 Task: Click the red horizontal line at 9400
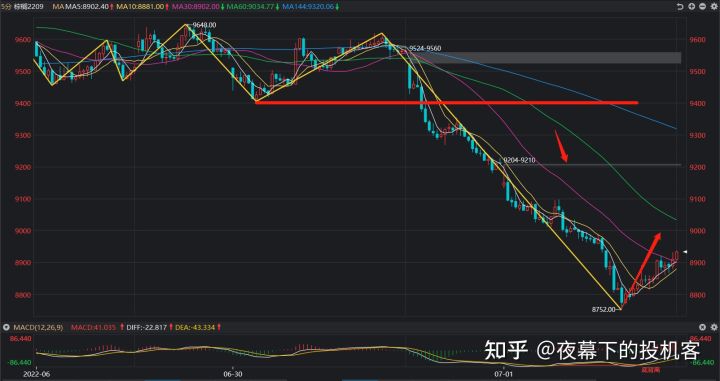[x=446, y=102]
